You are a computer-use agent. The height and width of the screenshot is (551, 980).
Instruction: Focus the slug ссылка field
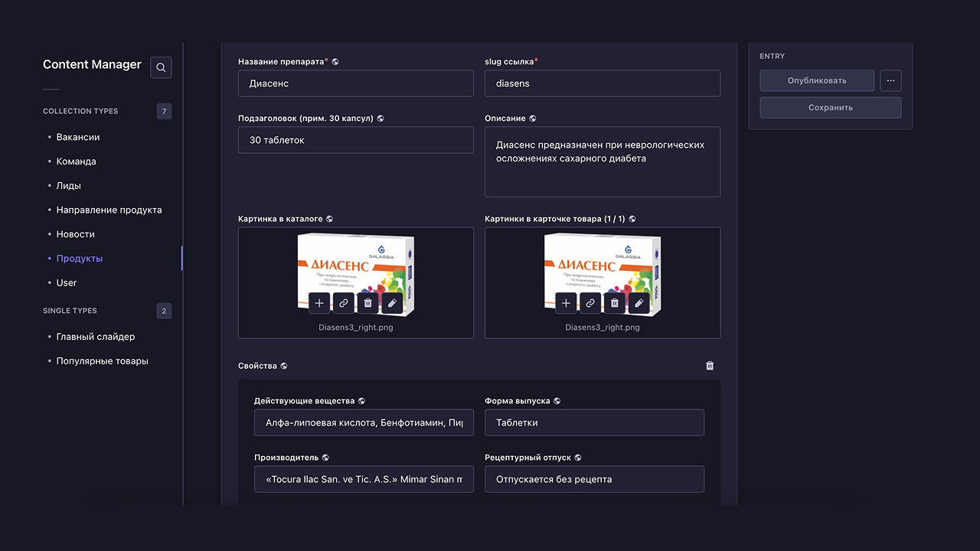click(603, 83)
